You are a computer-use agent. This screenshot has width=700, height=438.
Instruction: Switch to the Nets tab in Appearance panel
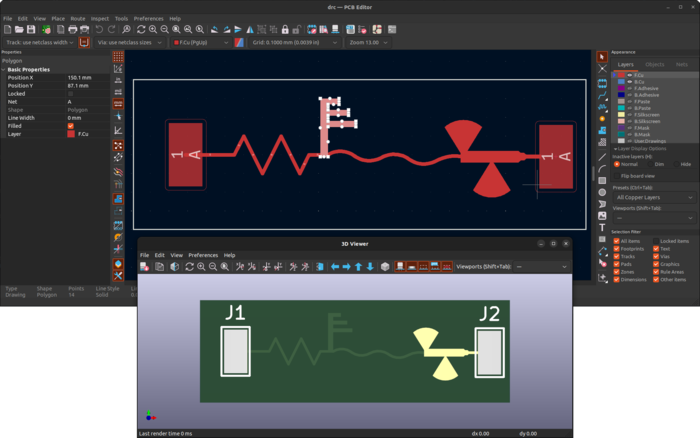(681, 64)
